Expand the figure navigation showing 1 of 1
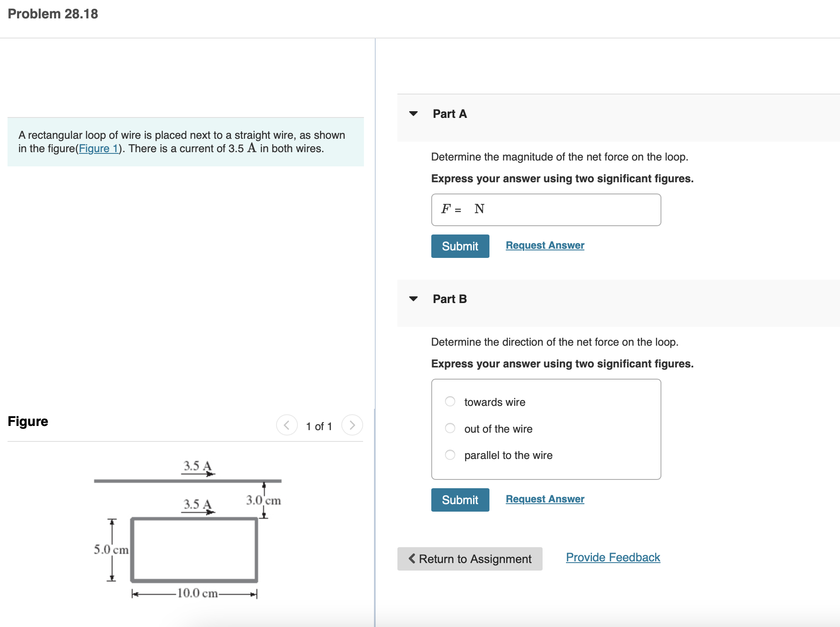This screenshot has width=840, height=627. (x=319, y=426)
